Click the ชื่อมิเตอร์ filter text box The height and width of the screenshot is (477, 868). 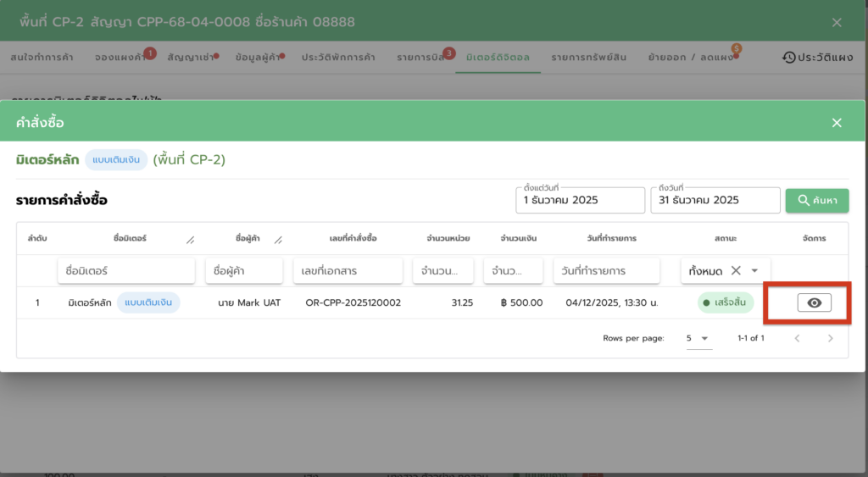pyautogui.click(x=127, y=271)
